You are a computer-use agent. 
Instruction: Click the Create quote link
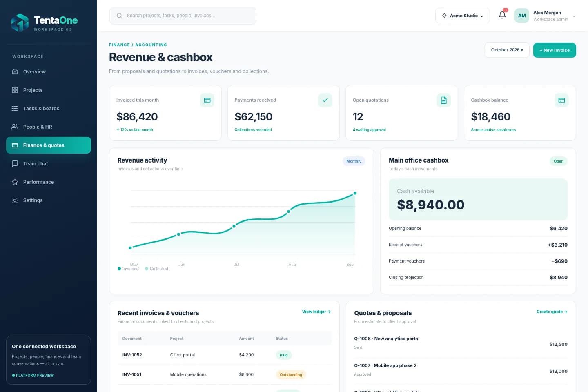pos(552,312)
